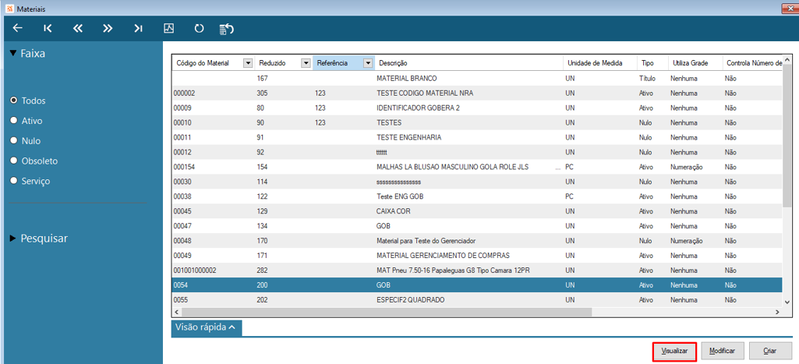Click material code 0054 in highlighted row
The image size is (799, 364).
click(x=181, y=285)
